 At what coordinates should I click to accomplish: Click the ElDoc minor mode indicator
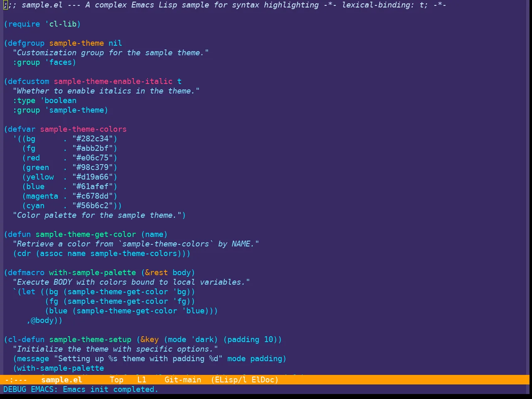tap(263, 379)
